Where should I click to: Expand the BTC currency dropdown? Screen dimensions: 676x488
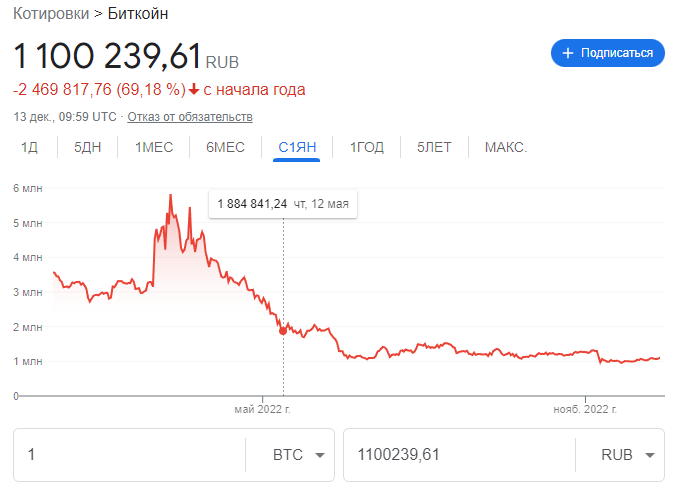tap(299, 455)
